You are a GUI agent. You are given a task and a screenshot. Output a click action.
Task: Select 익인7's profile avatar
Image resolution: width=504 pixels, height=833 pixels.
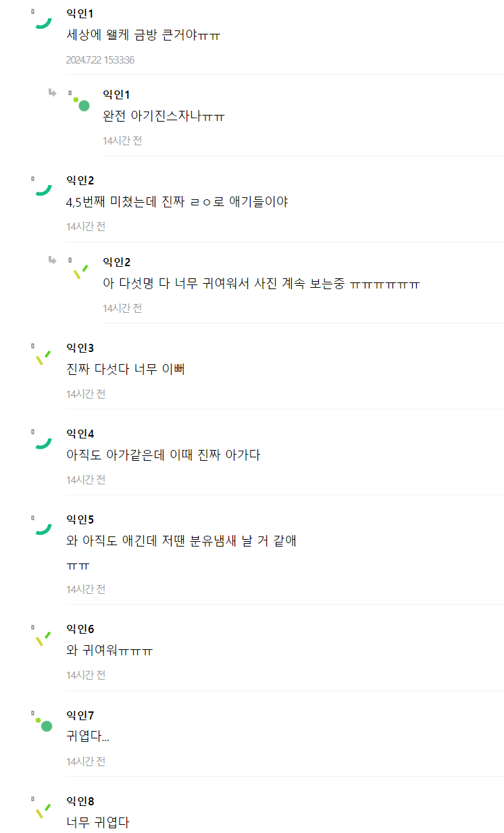coord(43,724)
